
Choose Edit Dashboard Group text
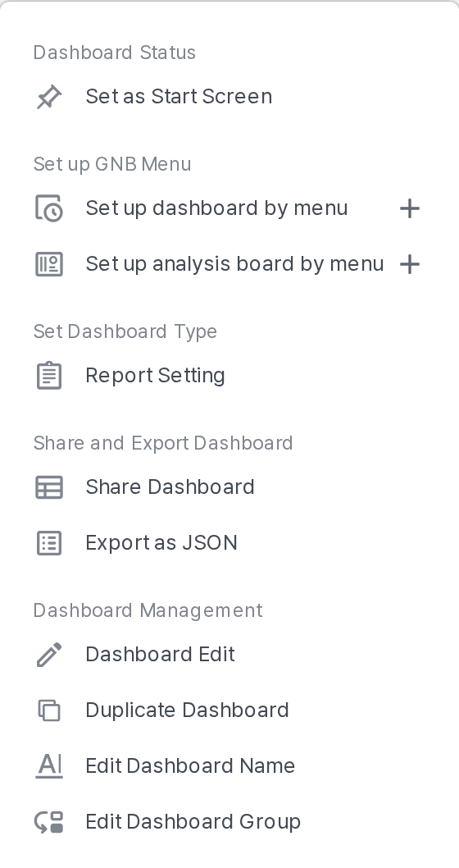click(x=193, y=822)
